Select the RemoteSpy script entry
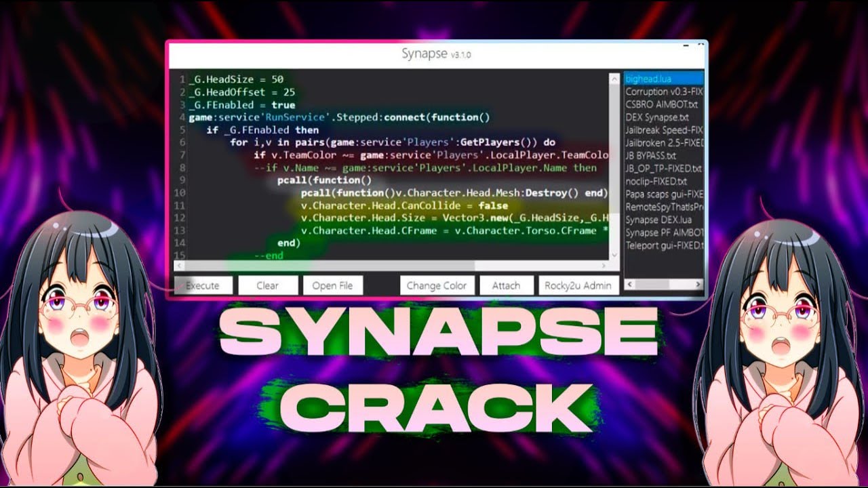This screenshot has width=868, height=488. (x=664, y=207)
